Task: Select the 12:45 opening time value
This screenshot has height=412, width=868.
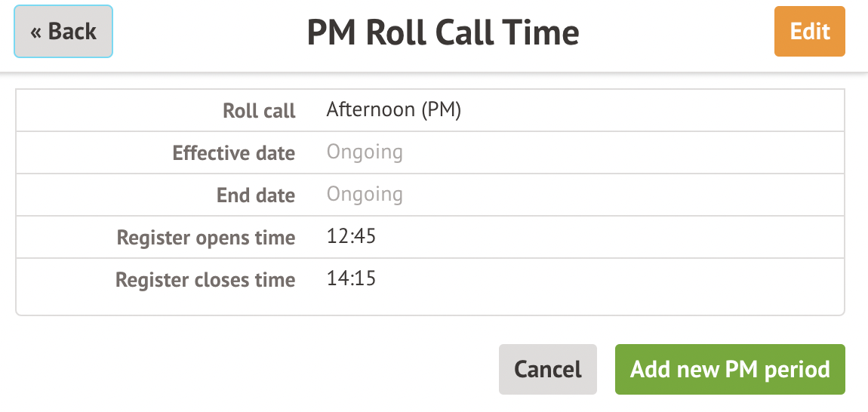Action: 351,237
